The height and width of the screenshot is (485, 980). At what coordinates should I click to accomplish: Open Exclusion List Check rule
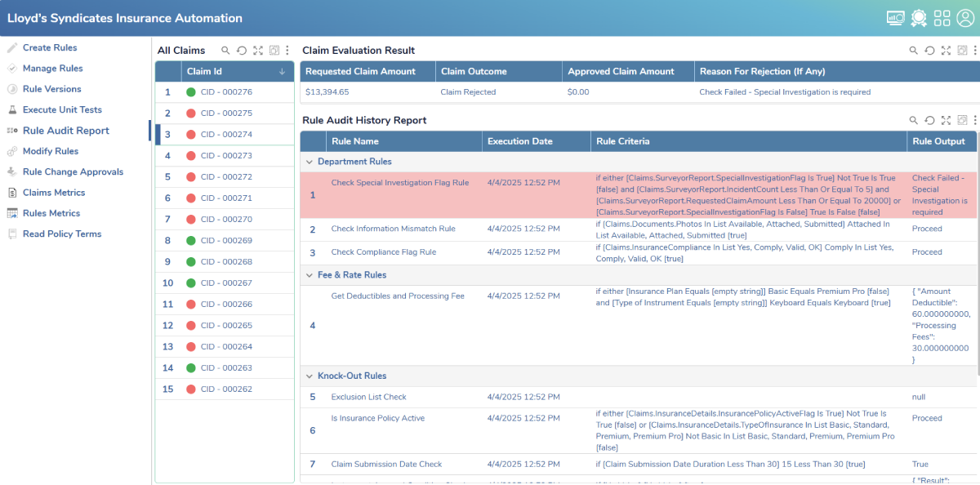pos(368,397)
